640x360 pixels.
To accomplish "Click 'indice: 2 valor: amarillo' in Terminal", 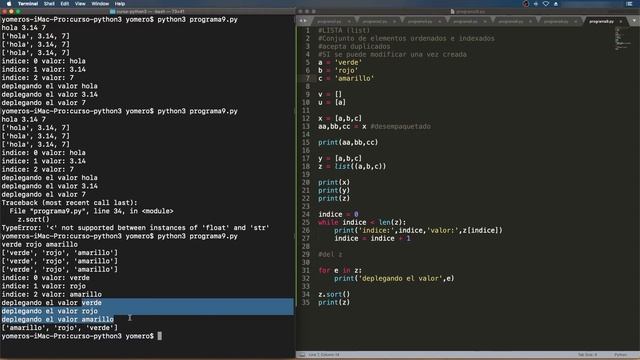I will click(51, 294).
